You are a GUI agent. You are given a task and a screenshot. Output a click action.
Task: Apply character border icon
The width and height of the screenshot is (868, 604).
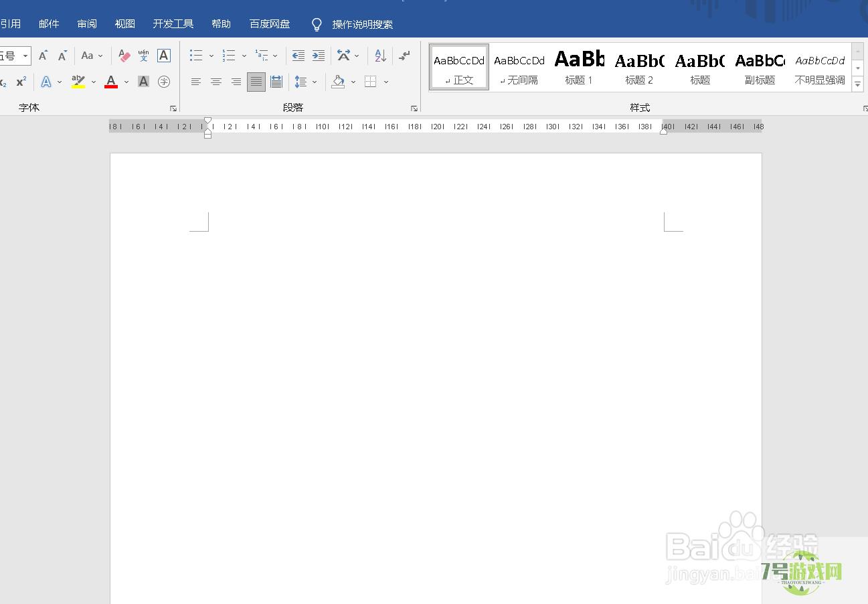point(164,56)
